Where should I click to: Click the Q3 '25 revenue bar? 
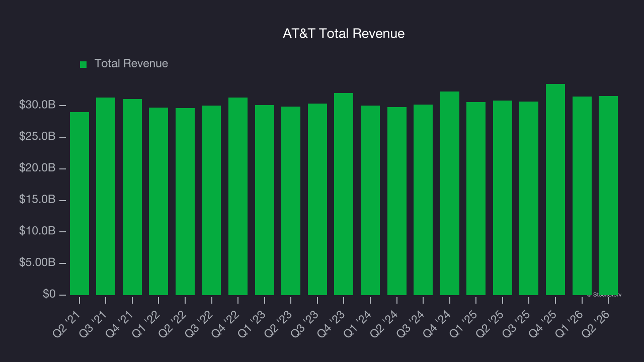(x=529, y=198)
